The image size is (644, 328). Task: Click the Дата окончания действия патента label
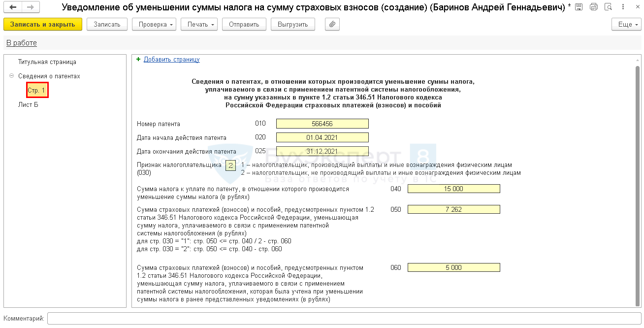pyautogui.click(x=187, y=151)
